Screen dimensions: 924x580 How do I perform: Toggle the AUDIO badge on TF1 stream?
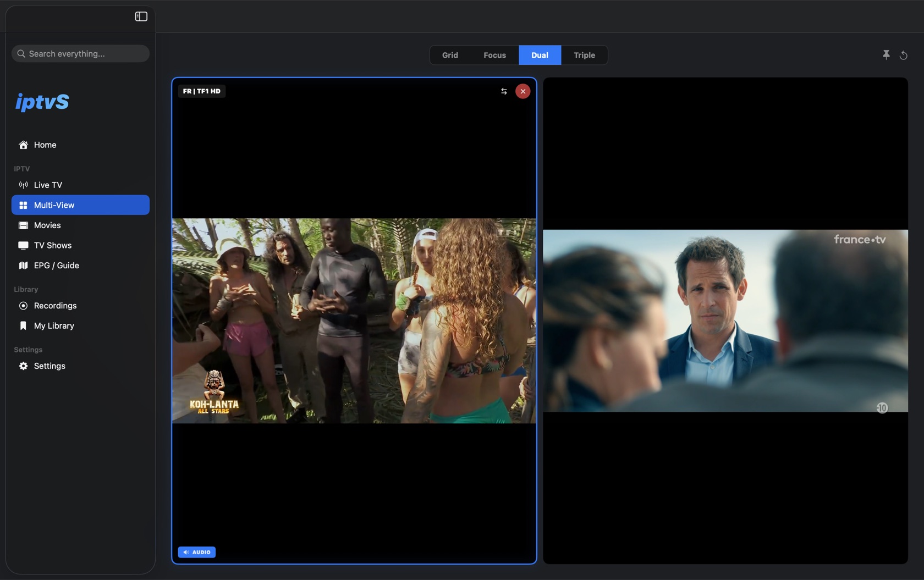(x=197, y=552)
